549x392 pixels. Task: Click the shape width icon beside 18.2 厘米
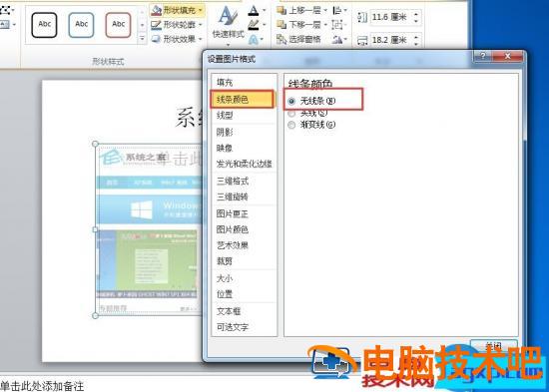pos(362,40)
